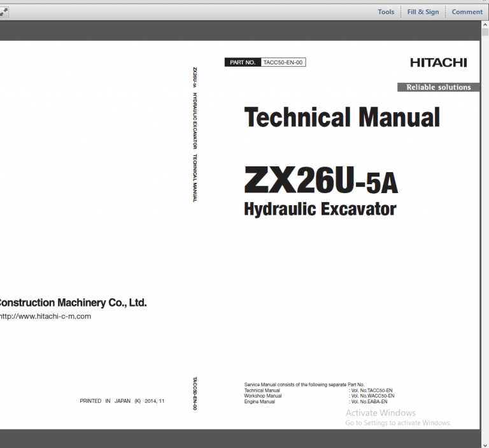489x448 pixels.
Task: Click the Hydraulic Excavator subtitle
Action: click(320, 209)
